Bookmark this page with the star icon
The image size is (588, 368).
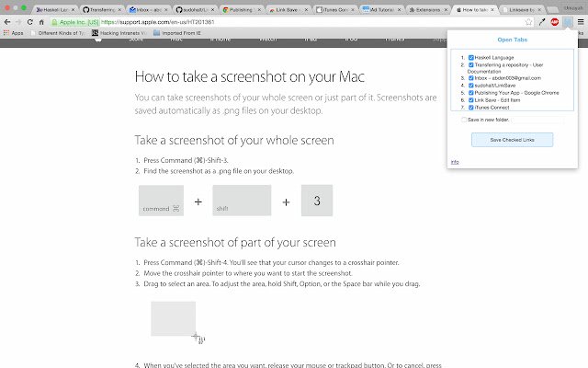tap(529, 22)
